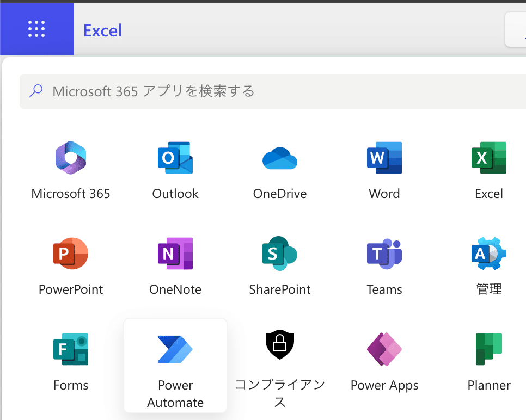The image size is (526, 420).
Task: Open the app launcher waffle icon
Action: (36, 29)
